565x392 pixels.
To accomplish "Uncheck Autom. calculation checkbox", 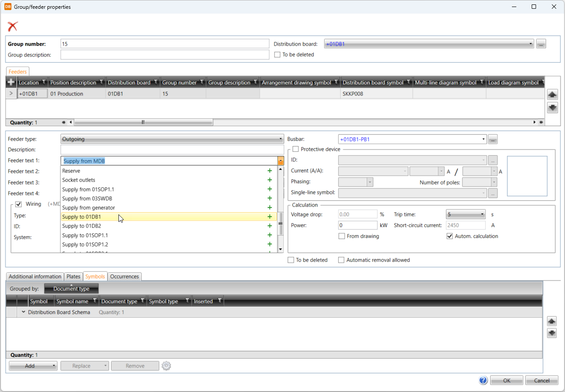I will pyautogui.click(x=450, y=236).
